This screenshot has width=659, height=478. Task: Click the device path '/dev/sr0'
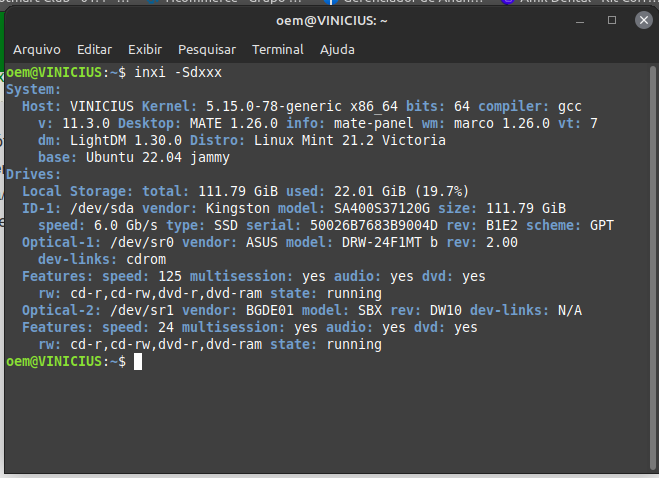(x=142, y=243)
